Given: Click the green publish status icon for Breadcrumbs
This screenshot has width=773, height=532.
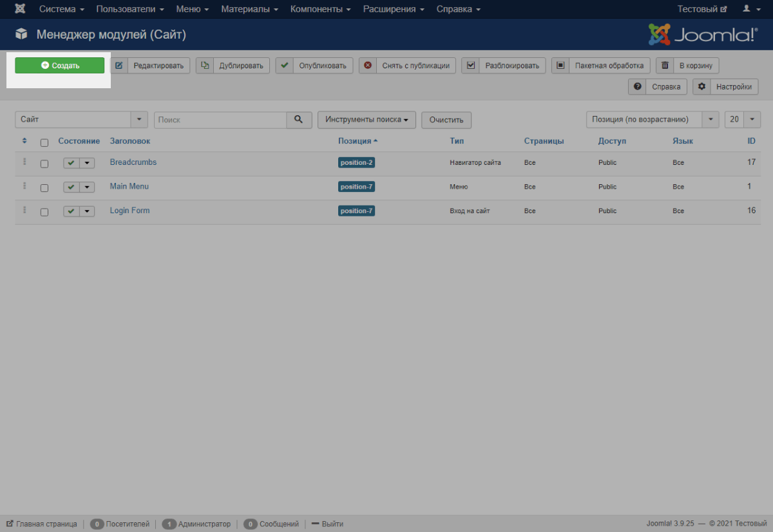Looking at the screenshot, I should click(71, 164).
